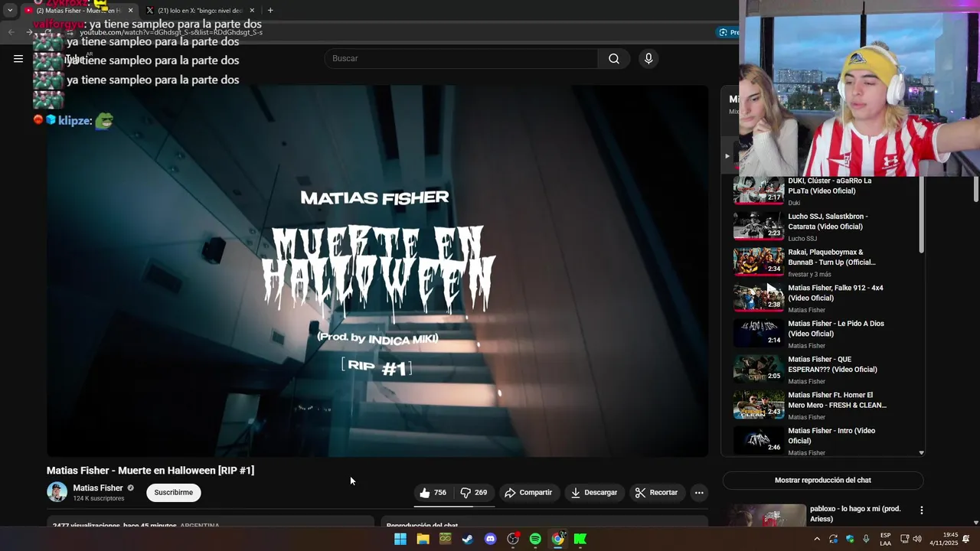
Task: Open Spotify from the taskbar
Action: click(535, 539)
